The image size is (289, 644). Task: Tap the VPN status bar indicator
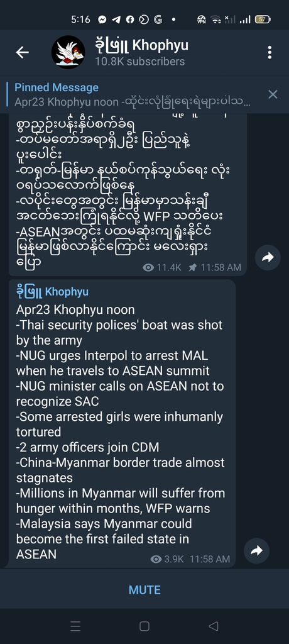point(201,19)
